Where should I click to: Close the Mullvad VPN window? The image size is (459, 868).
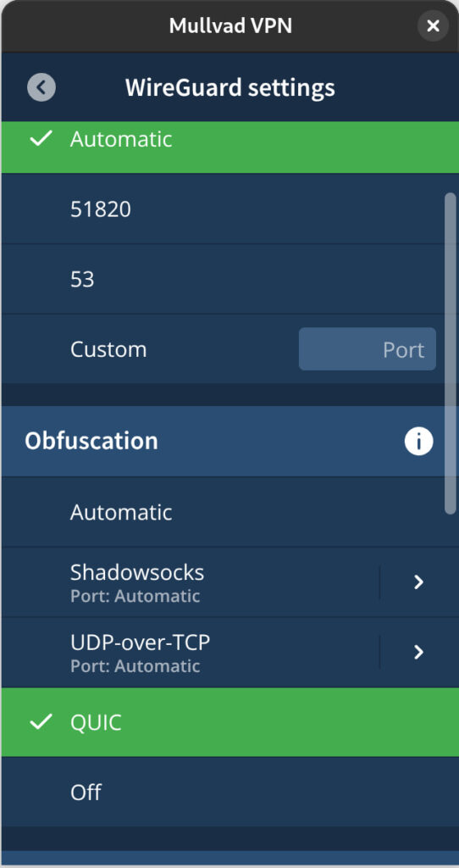(x=433, y=25)
